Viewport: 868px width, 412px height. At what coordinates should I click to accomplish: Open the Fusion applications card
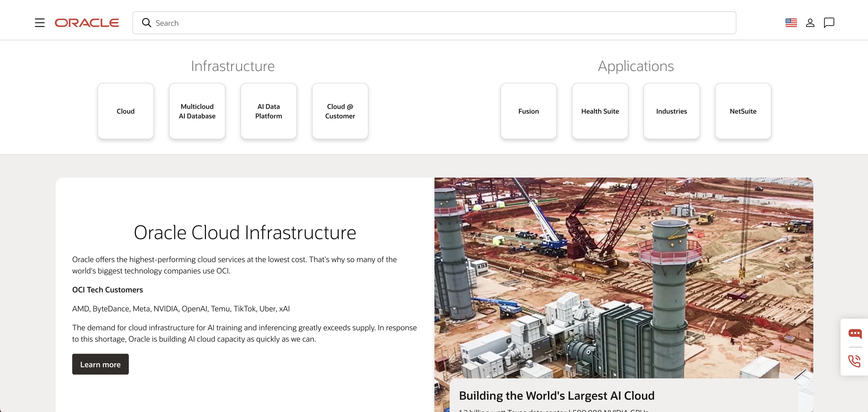coord(528,111)
